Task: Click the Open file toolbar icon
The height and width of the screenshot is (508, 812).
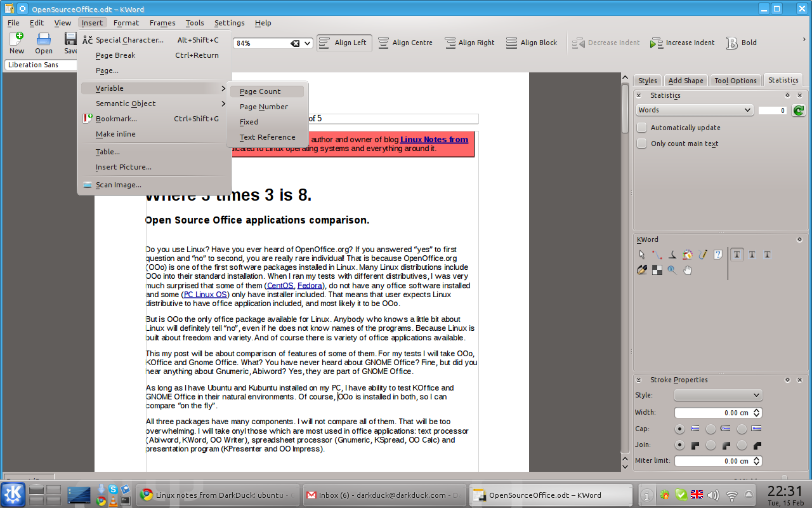Action: tap(44, 43)
